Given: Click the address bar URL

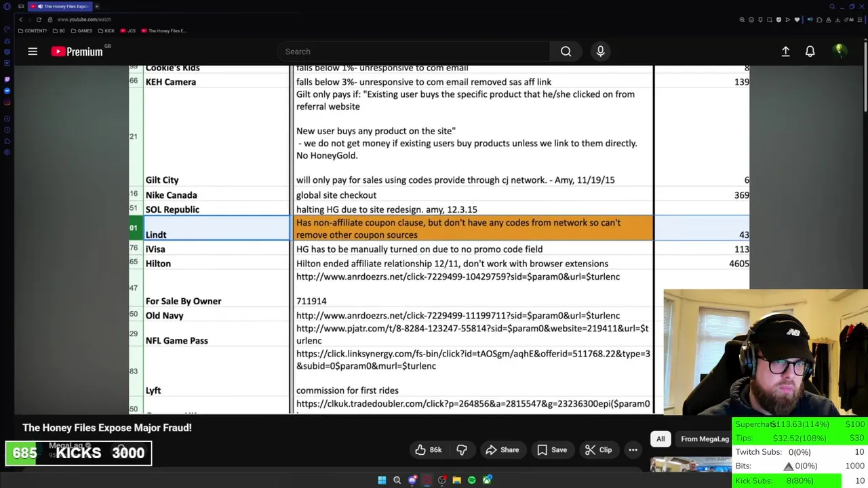Looking at the screenshot, I should click(84, 20).
